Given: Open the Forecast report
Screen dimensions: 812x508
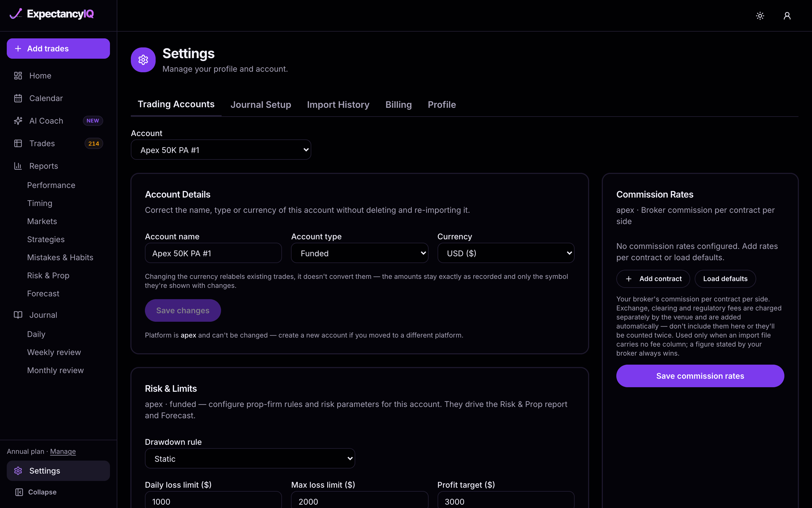Looking at the screenshot, I should (43, 294).
